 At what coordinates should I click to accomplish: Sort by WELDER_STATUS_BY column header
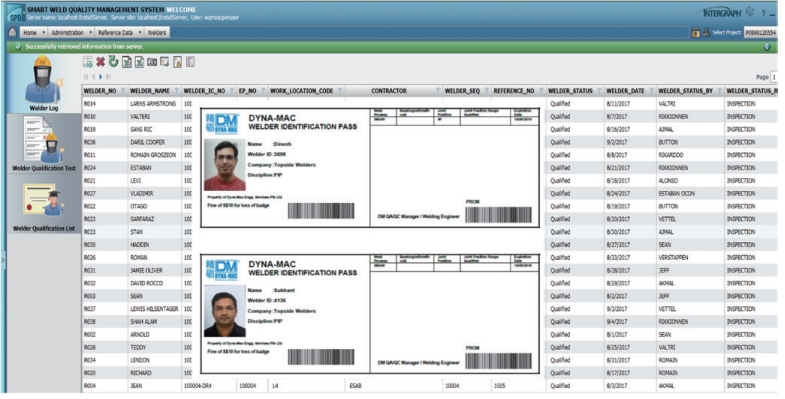pos(685,91)
